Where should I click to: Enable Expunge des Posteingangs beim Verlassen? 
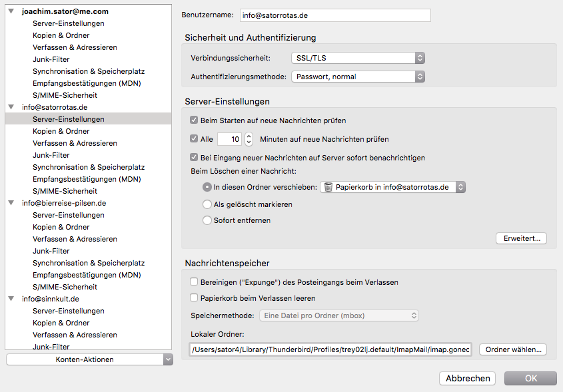point(194,282)
